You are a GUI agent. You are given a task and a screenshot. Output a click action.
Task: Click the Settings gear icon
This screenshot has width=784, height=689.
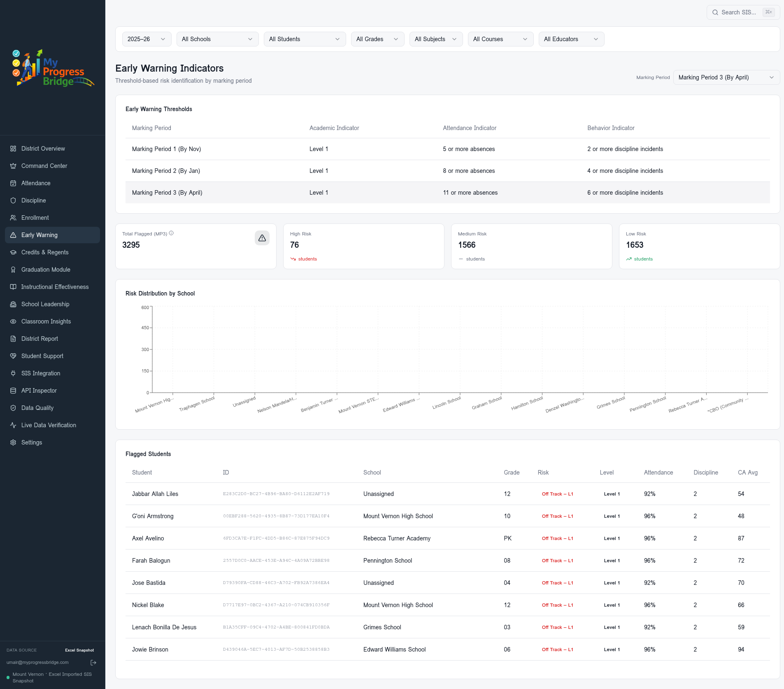point(13,442)
